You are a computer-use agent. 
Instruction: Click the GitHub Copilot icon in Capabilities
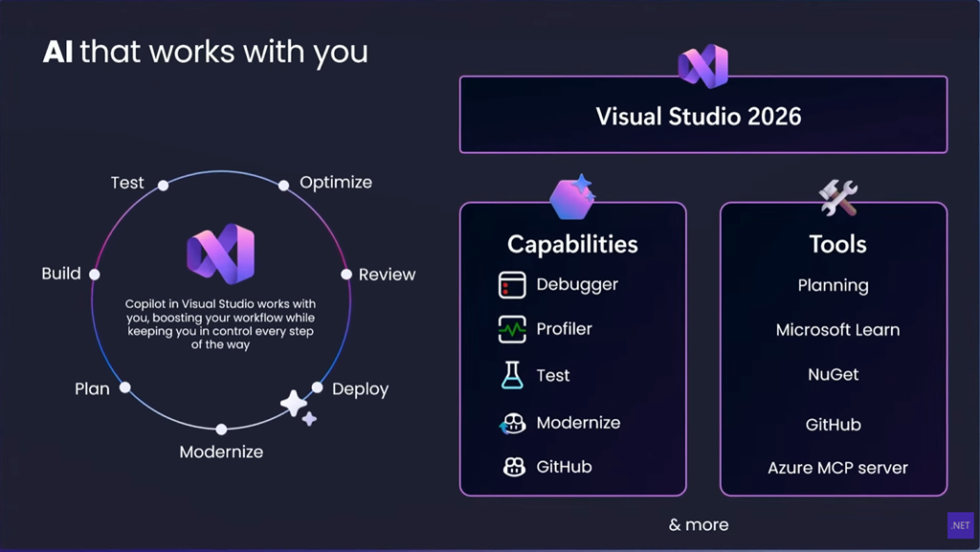514,467
